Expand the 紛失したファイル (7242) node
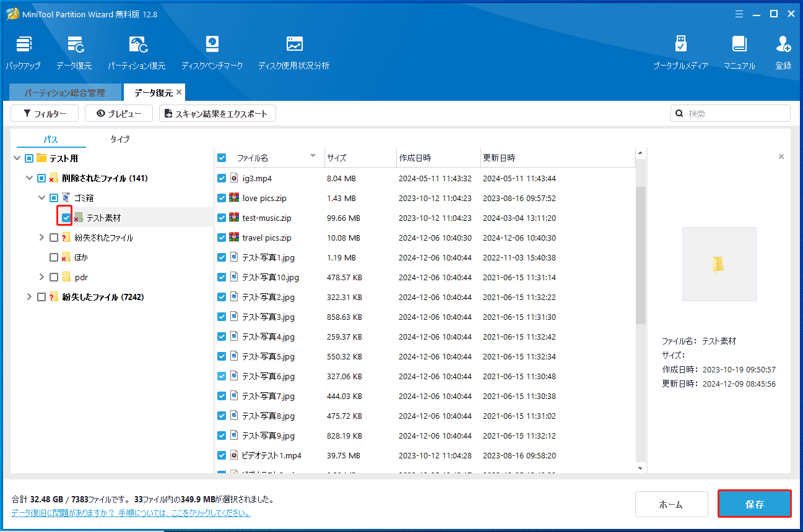The image size is (803, 532). click(x=29, y=297)
